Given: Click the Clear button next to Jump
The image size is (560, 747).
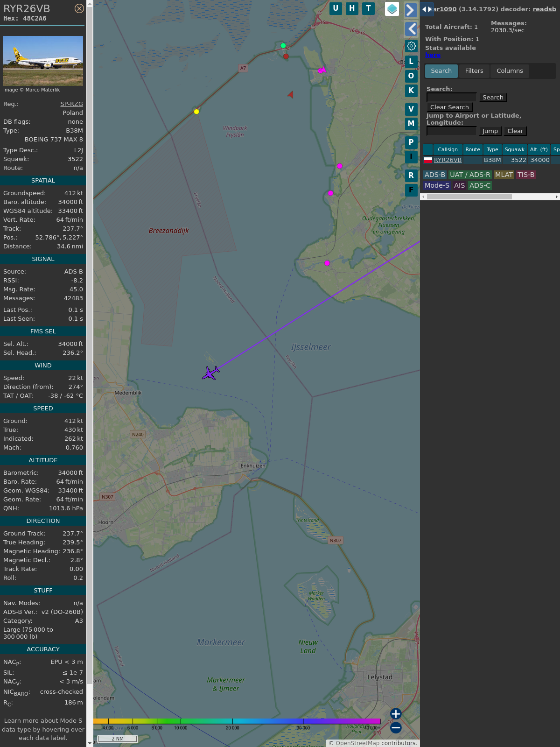Looking at the screenshot, I should pyautogui.click(x=515, y=131).
